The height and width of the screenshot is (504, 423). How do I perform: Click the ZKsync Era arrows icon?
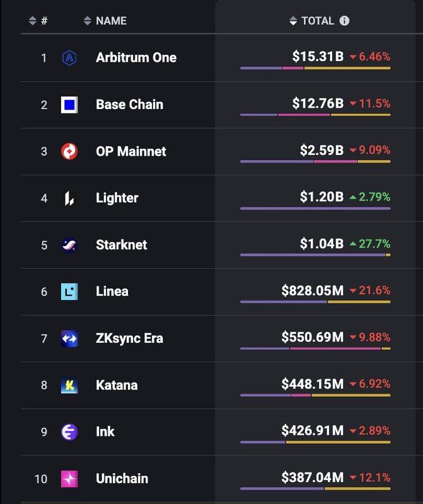pos(69,338)
